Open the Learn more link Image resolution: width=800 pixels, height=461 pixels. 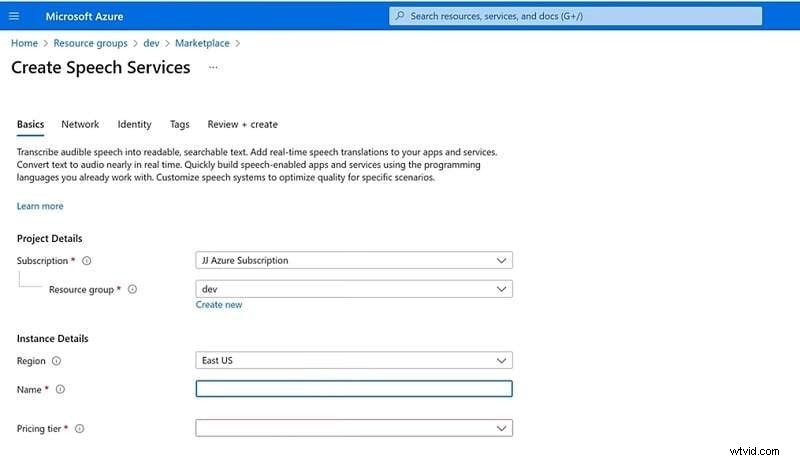(x=40, y=206)
